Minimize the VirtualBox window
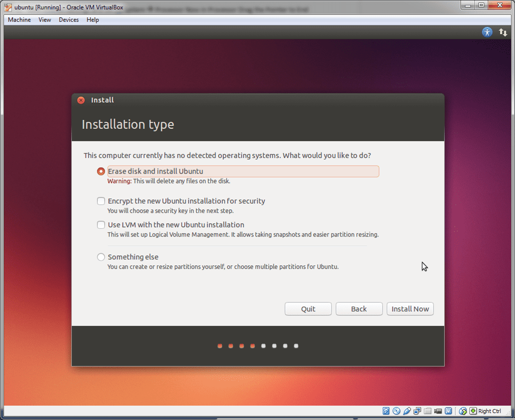The height and width of the screenshot is (420, 515). pos(468,5)
